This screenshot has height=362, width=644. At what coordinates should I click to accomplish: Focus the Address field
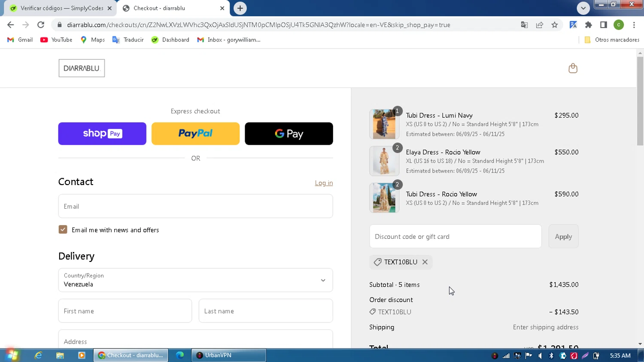[195, 339]
